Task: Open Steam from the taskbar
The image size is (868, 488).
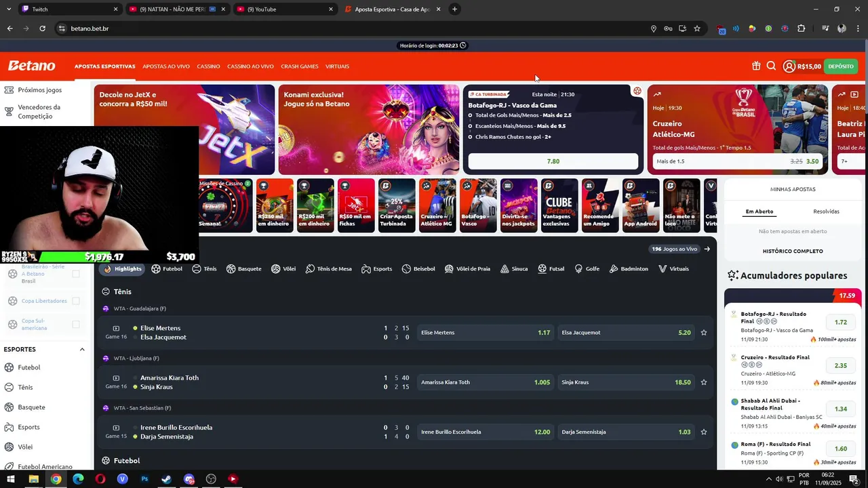Action: 166,479
